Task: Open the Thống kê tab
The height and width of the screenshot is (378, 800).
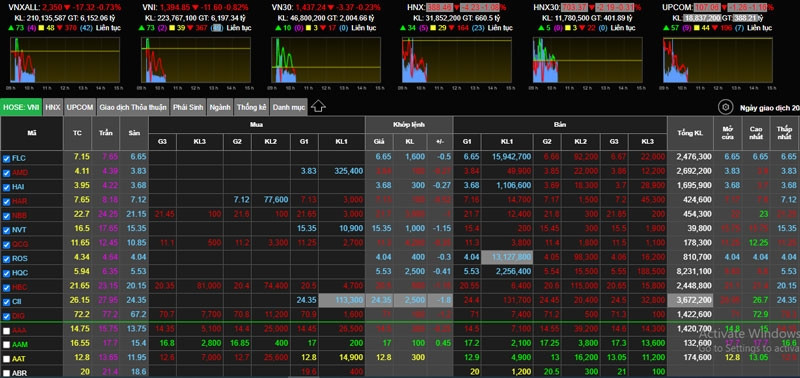Action: [x=251, y=107]
